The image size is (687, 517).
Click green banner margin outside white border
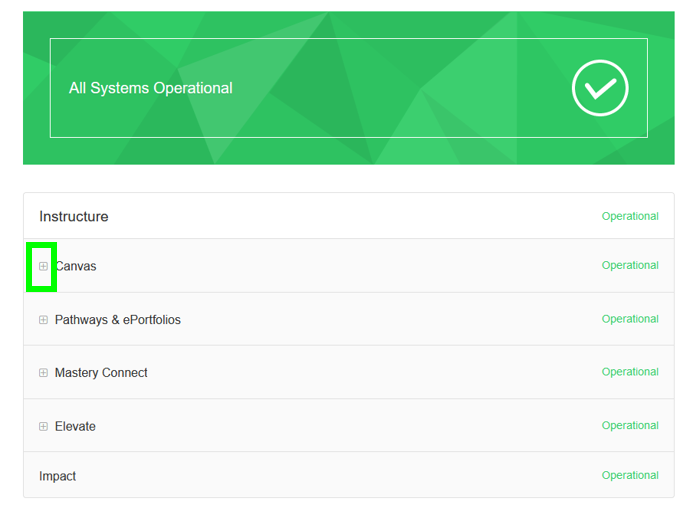click(348, 151)
